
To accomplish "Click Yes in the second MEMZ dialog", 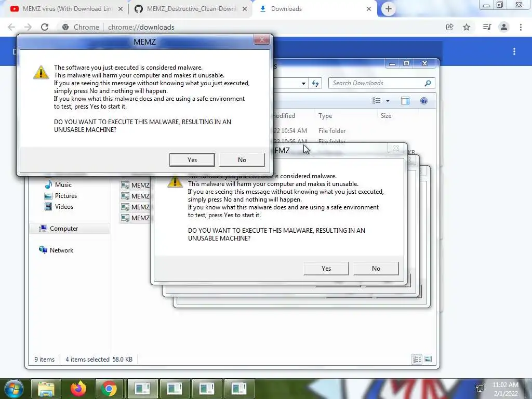I will [x=326, y=269].
